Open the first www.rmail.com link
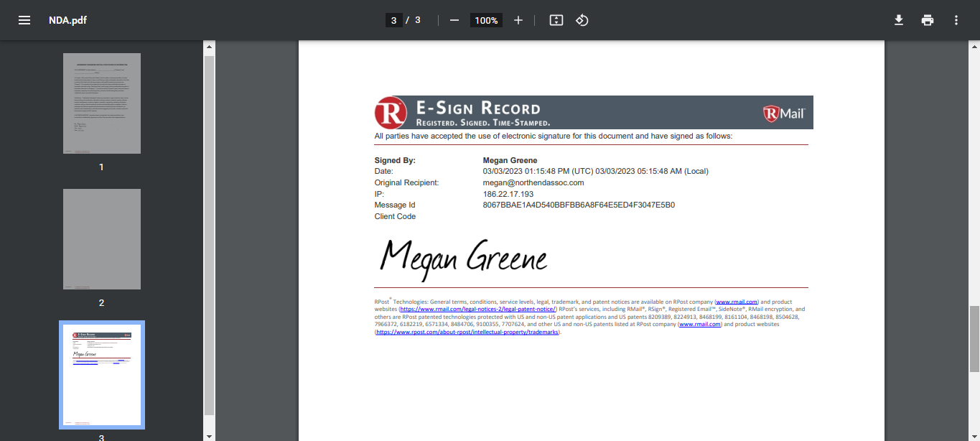 737,302
